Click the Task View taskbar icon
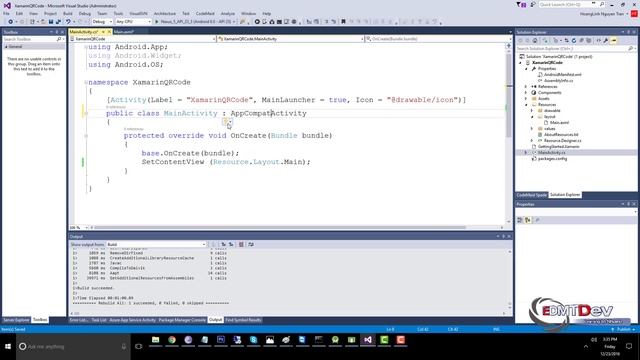The image size is (640, 360). click(139, 347)
